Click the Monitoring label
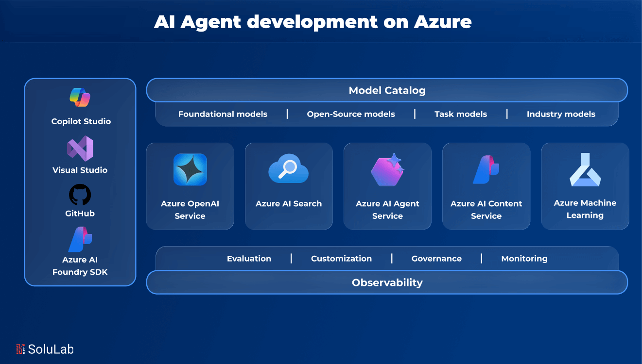The height and width of the screenshot is (364, 642). click(x=524, y=259)
